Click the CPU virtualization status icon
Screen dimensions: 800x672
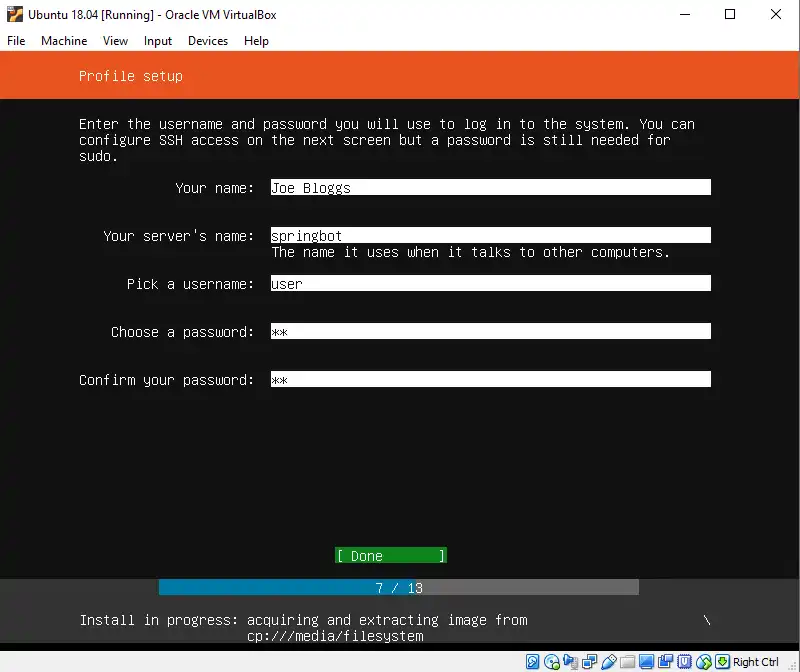tap(684, 662)
